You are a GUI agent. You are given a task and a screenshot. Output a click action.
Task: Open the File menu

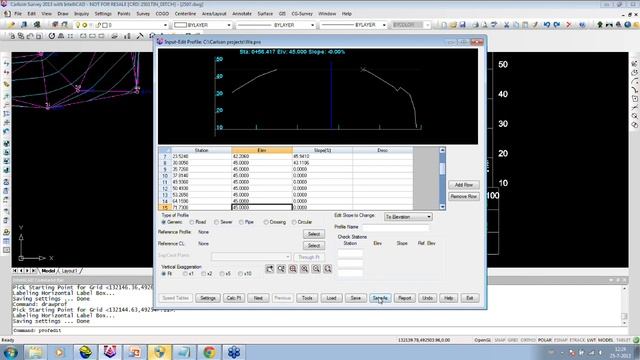[18, 13]
